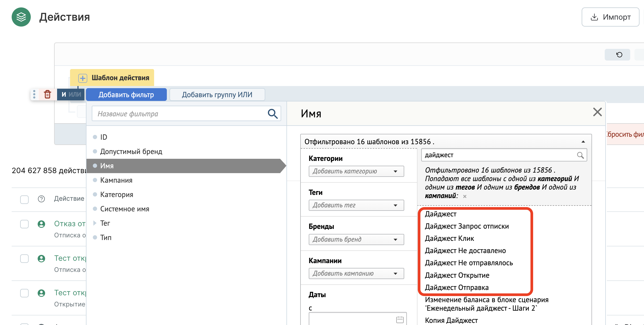
Task: Click the green layers logo icon
Action: tap(21, 17)
